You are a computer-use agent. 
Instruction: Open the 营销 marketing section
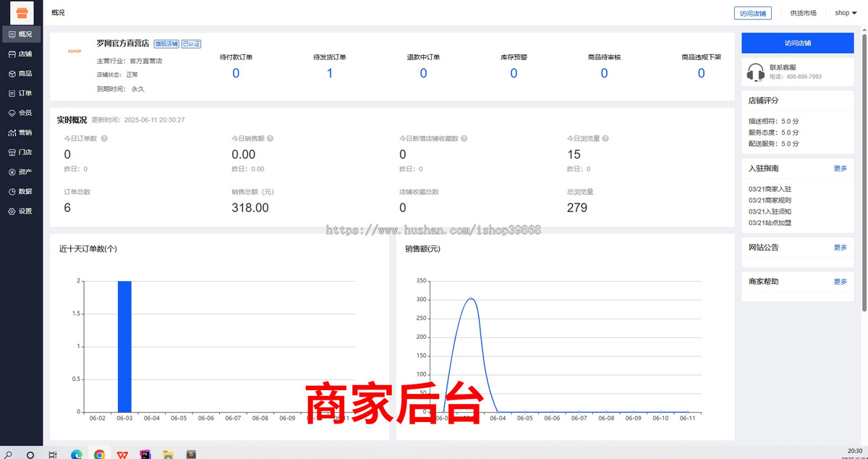coord(21,132)
